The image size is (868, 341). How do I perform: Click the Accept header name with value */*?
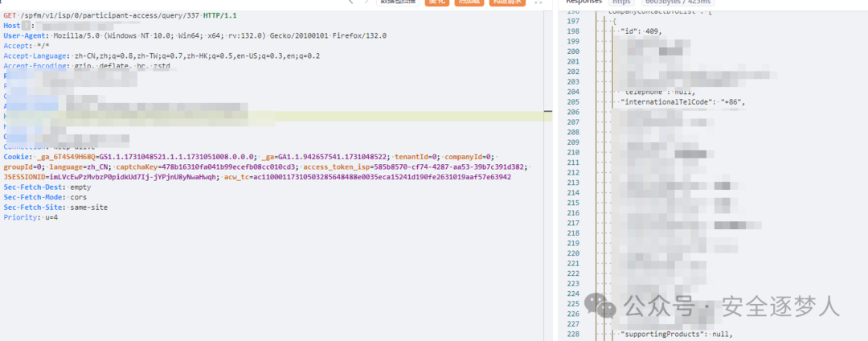coord(15,46)
